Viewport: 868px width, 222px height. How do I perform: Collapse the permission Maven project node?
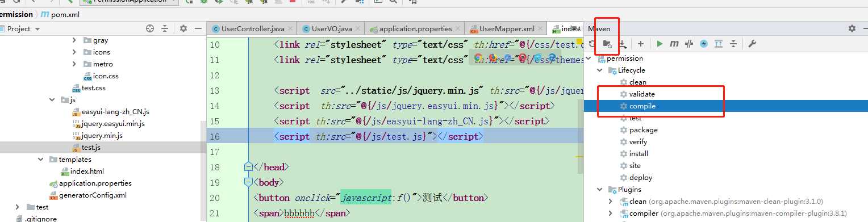click(x=588, y=58)
